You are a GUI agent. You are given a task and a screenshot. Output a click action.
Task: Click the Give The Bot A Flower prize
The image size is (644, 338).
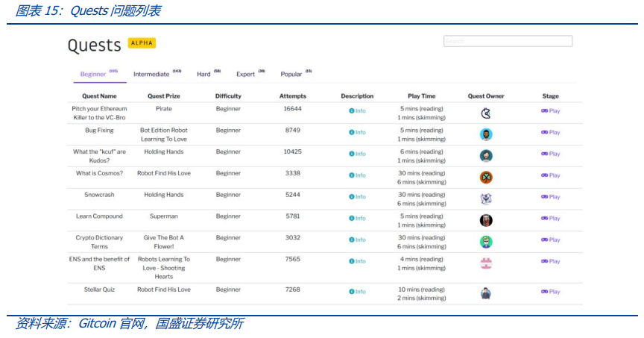(164, 242)
